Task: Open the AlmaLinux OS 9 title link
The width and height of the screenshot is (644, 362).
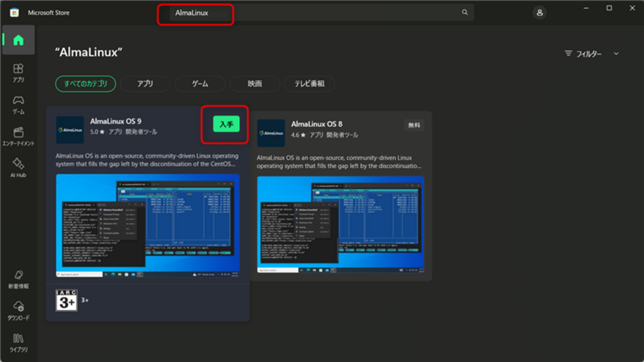Action: pyautogui.click(x=116, y=121)
